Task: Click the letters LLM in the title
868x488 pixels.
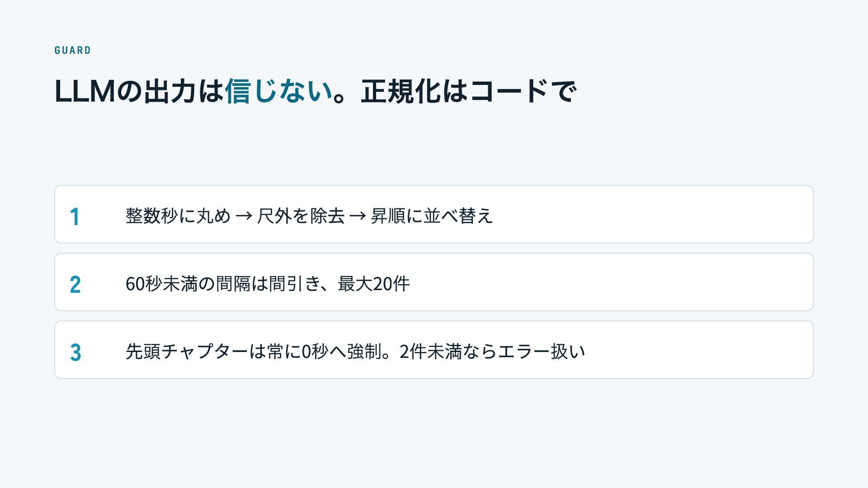Action: pos(85,91)
